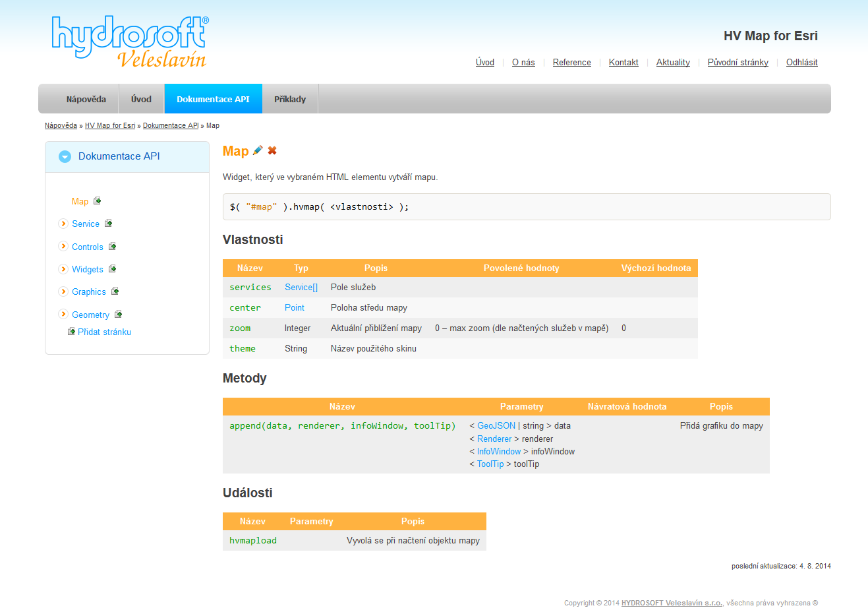868x614 pixels.
Task: Expand the Service tree arrow
Action: pyautogui.click(x=63, y=224)
